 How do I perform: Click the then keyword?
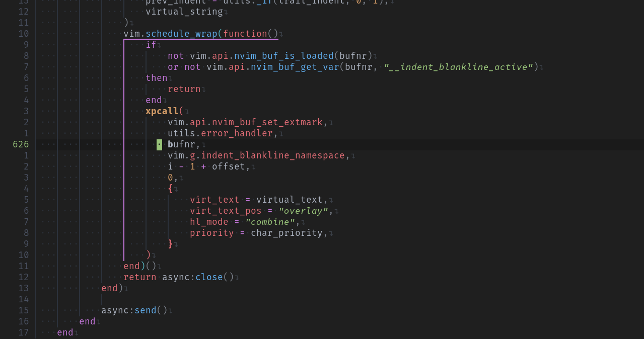(x=156, y=77)
